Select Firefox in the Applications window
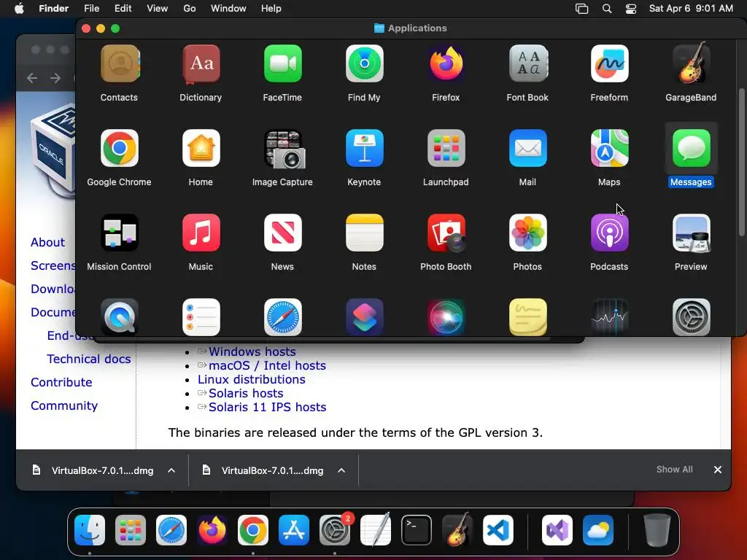747x560 pixels. (446, 64)
